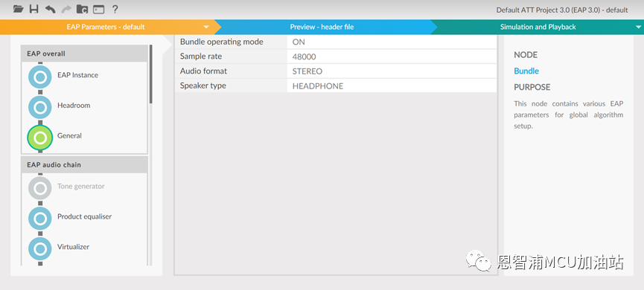Viewport: 644px width, 290px height.
Task: Click the EAP audio chain section header
Action: (84, 165)
